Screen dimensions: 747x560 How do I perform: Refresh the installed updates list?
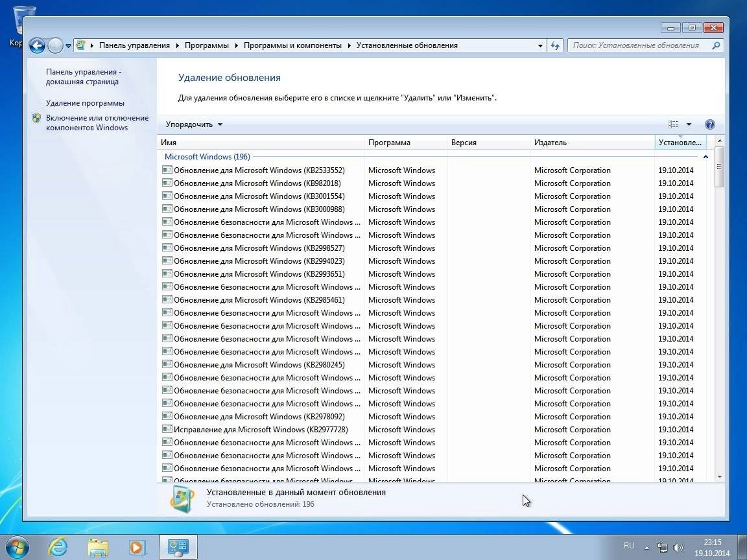pyautogui.click(x=554, y=46)
